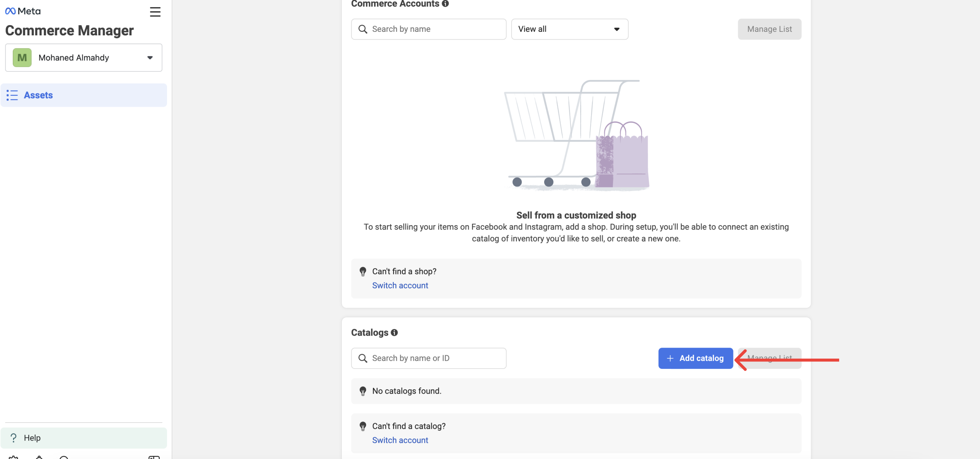Click Switch account under Can't find a shop
The image size is (980, 459).
click(400, 285)
